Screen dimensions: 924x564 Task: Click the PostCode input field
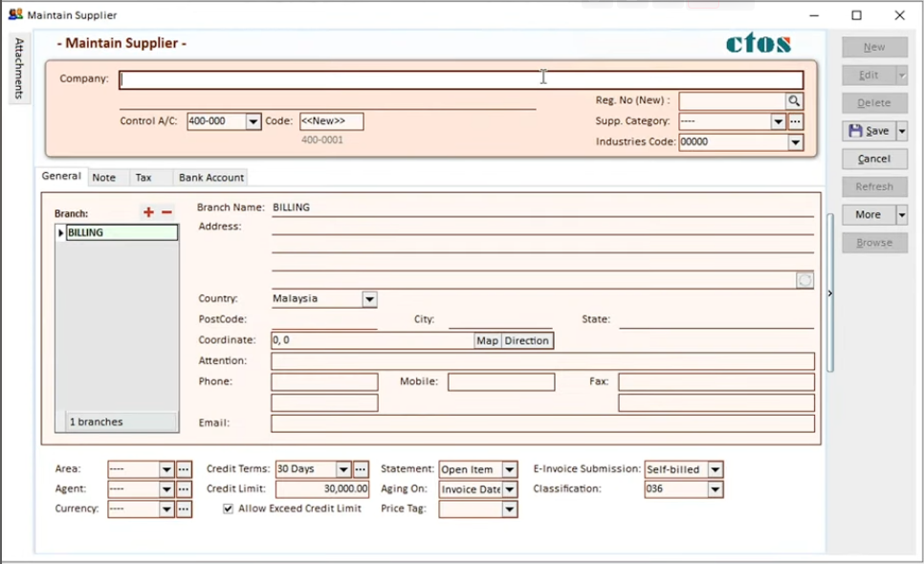(x=324, y=320)
